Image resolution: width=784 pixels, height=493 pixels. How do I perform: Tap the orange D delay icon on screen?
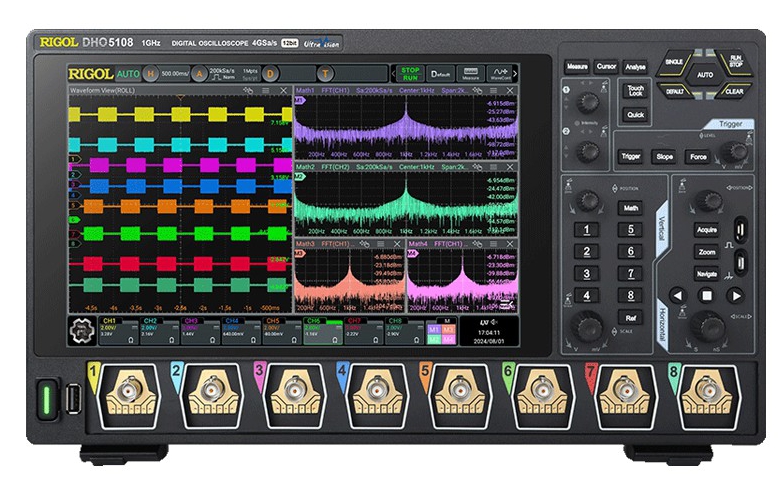point(270,74)
